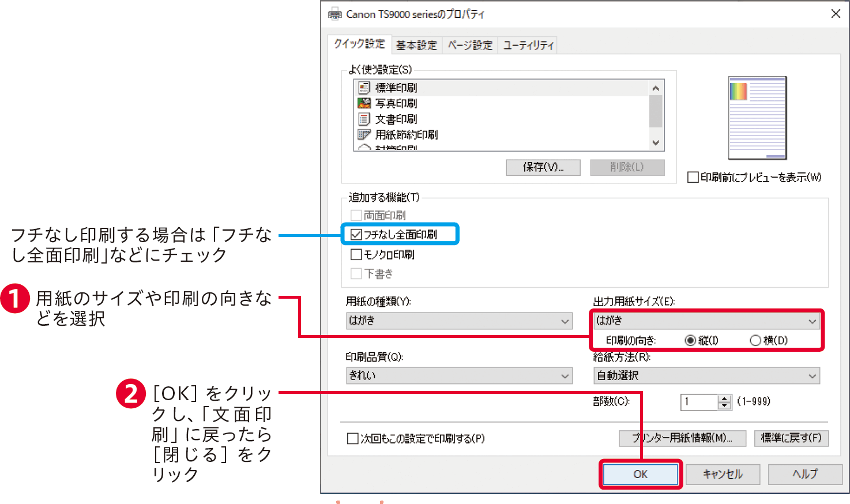Open the 用紙の種類 dropdown
This screenshot has width=850, height=504.
[460, 321]
